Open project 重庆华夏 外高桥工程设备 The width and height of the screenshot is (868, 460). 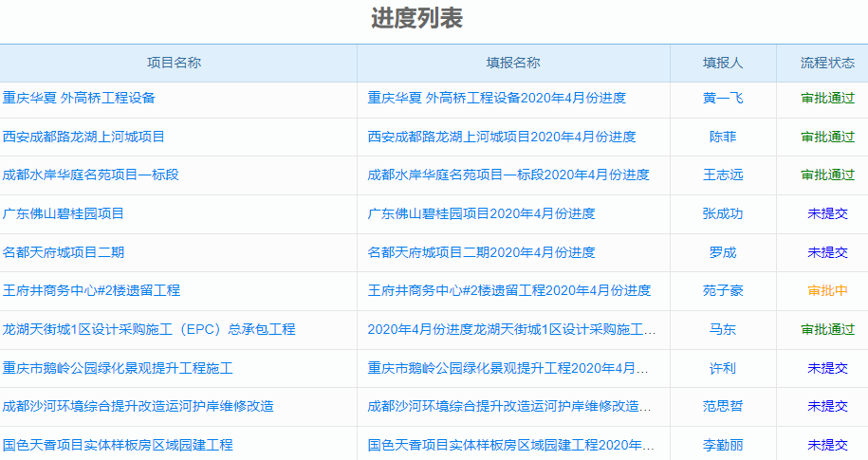[x=79, y=98]
